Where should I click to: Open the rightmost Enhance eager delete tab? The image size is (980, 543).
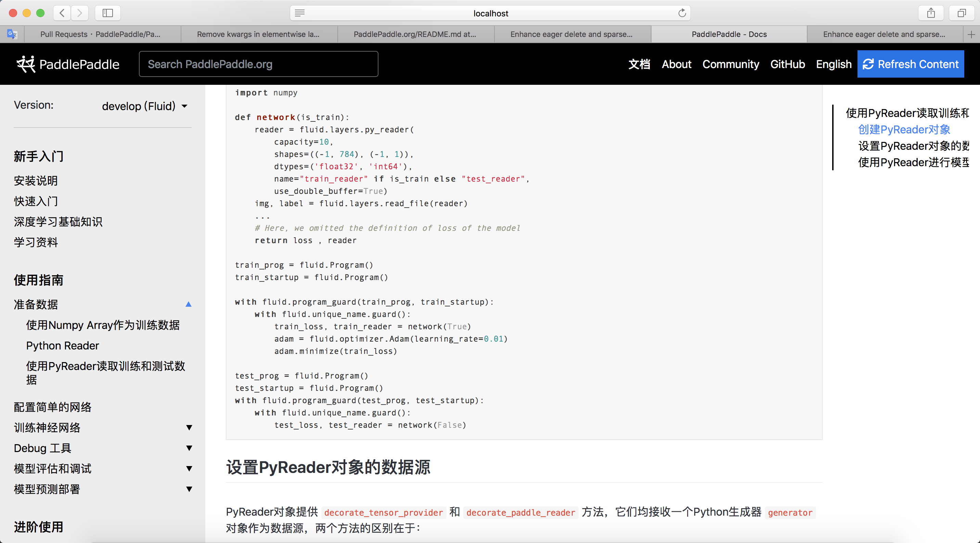point(884,34)
